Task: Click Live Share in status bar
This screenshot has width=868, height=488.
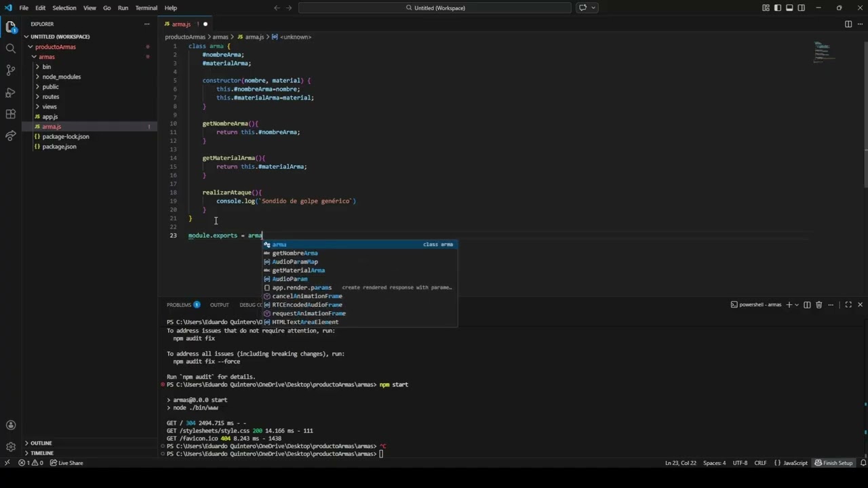Action: point(66,463)
